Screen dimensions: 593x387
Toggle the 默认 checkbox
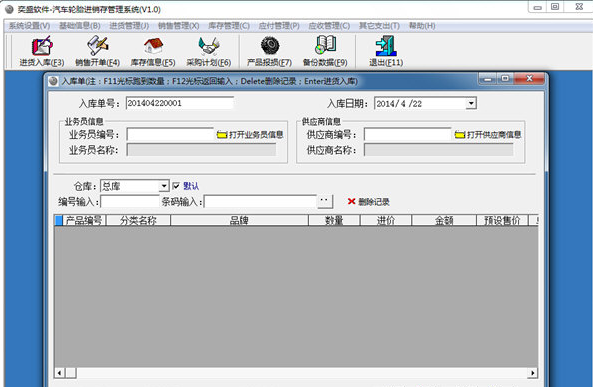pos(176,186)
